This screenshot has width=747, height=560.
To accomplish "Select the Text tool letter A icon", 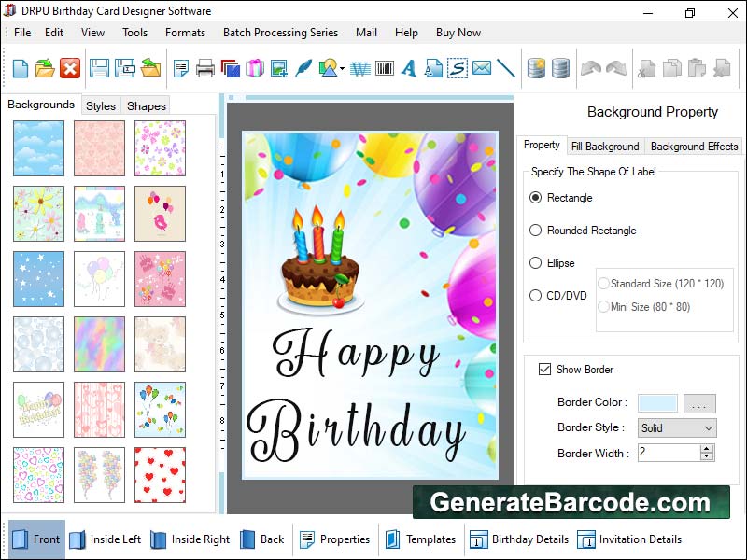I will [x=409, y=68].
